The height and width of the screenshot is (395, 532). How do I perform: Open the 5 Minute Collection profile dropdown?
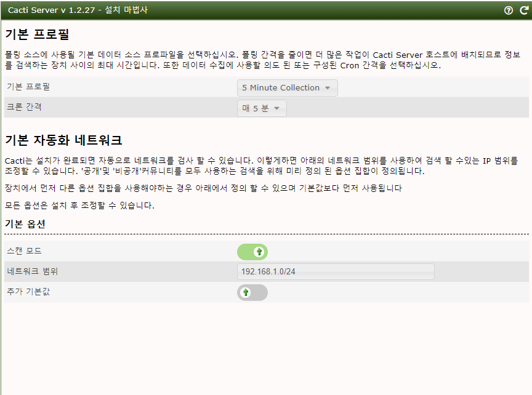[287, 88]
